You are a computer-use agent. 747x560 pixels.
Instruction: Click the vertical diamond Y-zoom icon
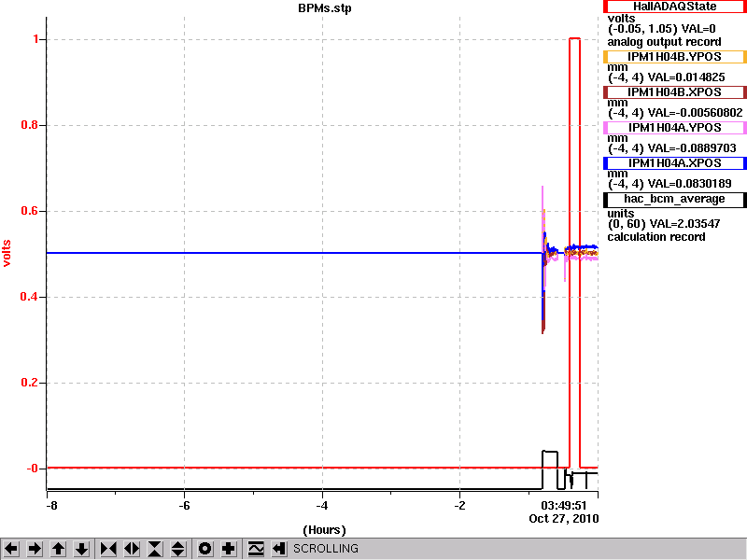tap(178, 549)
